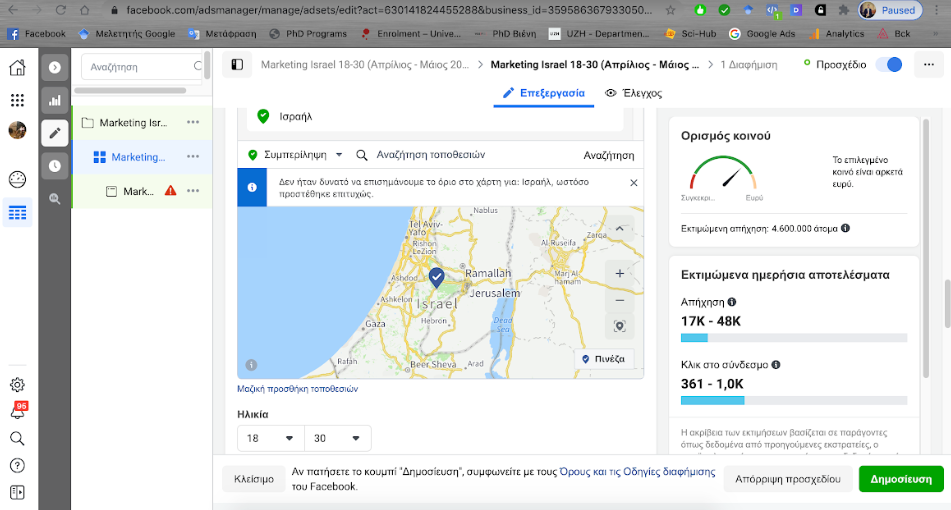Open the clock history icon
The image size is (951, 510).
coord(55,166)
